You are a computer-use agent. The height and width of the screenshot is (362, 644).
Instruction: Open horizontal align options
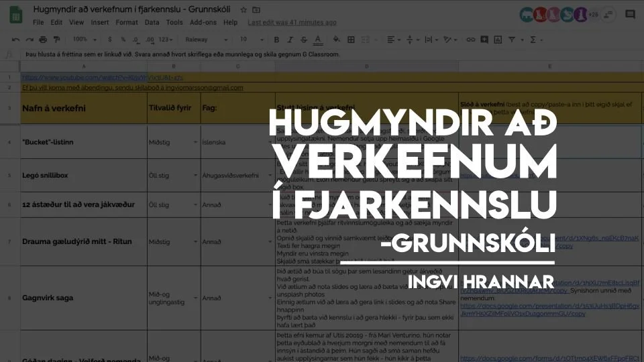[x=394, y=40]
